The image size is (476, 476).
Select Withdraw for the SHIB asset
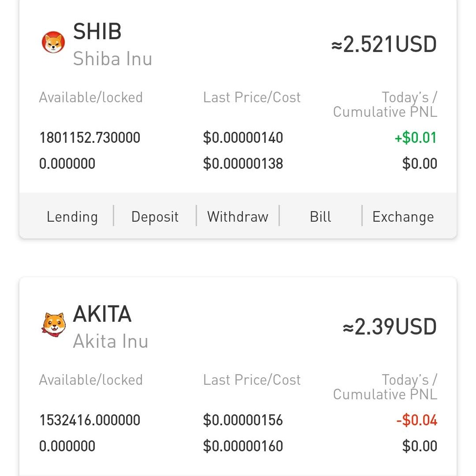coord(238,217)
